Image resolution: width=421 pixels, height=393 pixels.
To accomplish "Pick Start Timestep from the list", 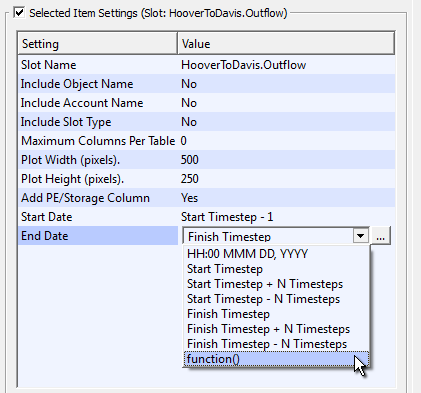I will point(276,269).
